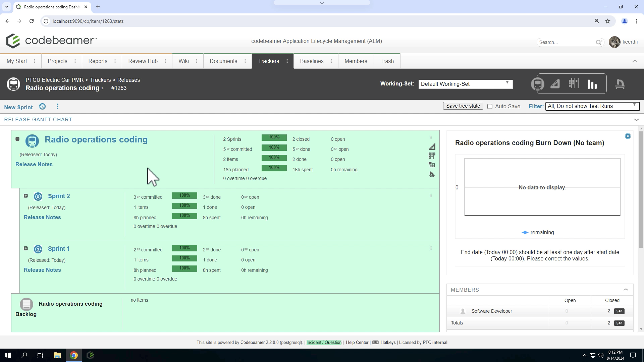Viewport: 644px width, 362px height.
Task: Click the release train icon next to planner
Action: point(537,84)
